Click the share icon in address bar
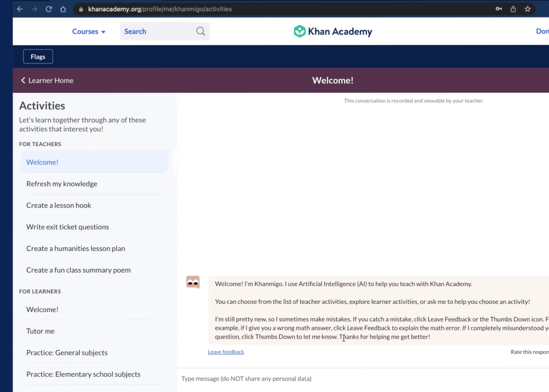Viewport: 549px width, 392px height. pyautogui.click(x=513, y=9)
